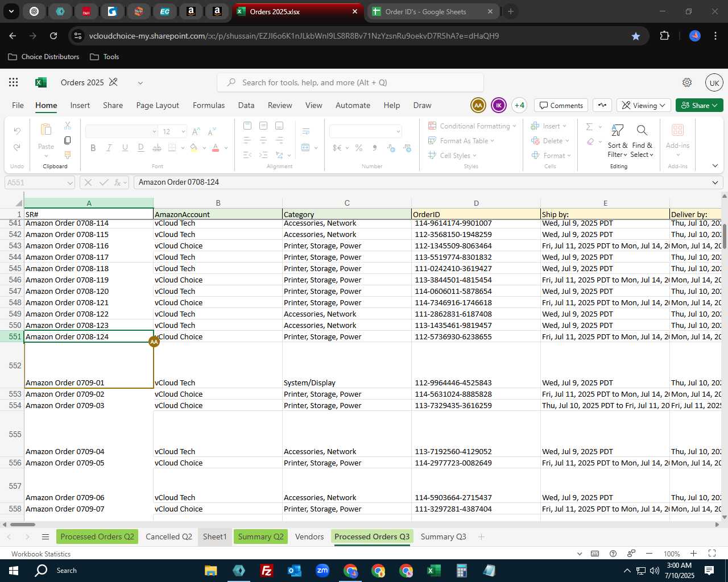Open the Excel settings gear
728x582 pixels.
pos(687,82)
